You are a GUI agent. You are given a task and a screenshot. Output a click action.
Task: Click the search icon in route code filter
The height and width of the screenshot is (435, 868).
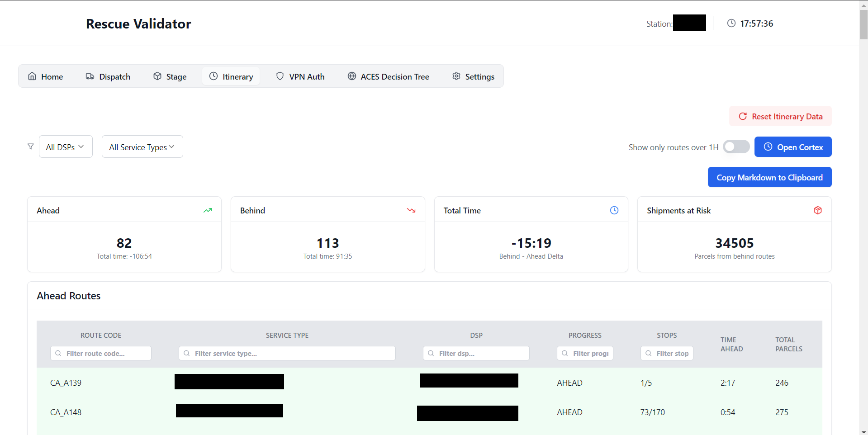pyautogui.click(x=58, y=353)
